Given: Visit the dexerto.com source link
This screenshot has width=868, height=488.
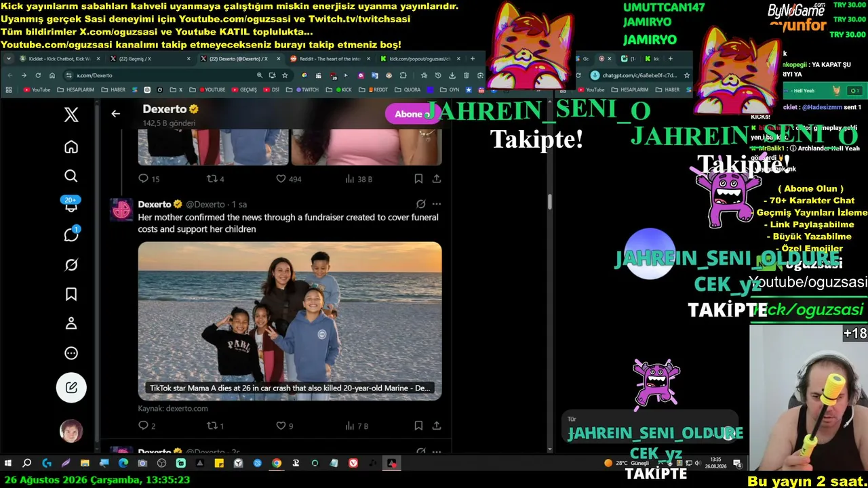Looking at the screenshot, I should pyautogui.click(x=173, y=409).
